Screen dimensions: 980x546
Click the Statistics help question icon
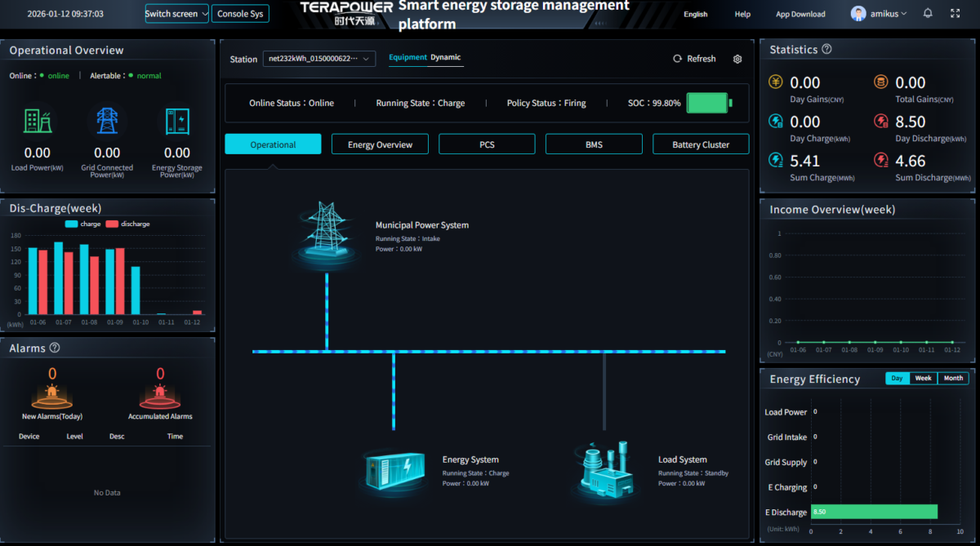[826, 50]
